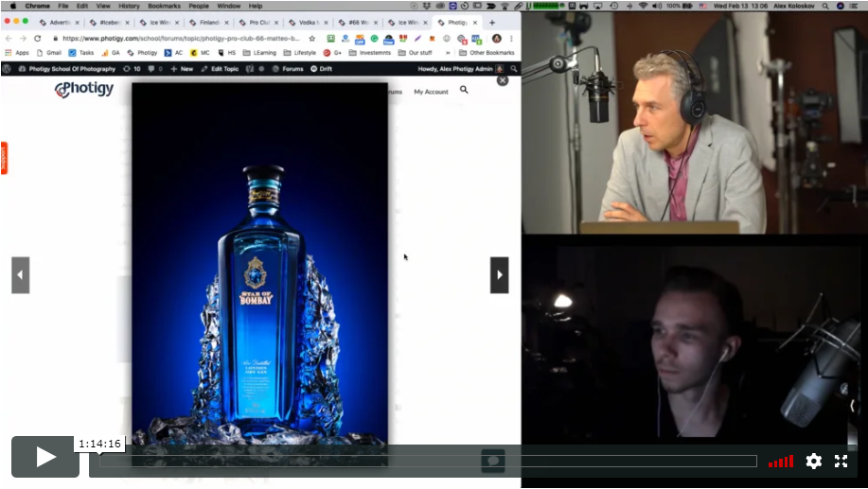
Task: Seek along the video progress bar
Action: coord(428,461)
